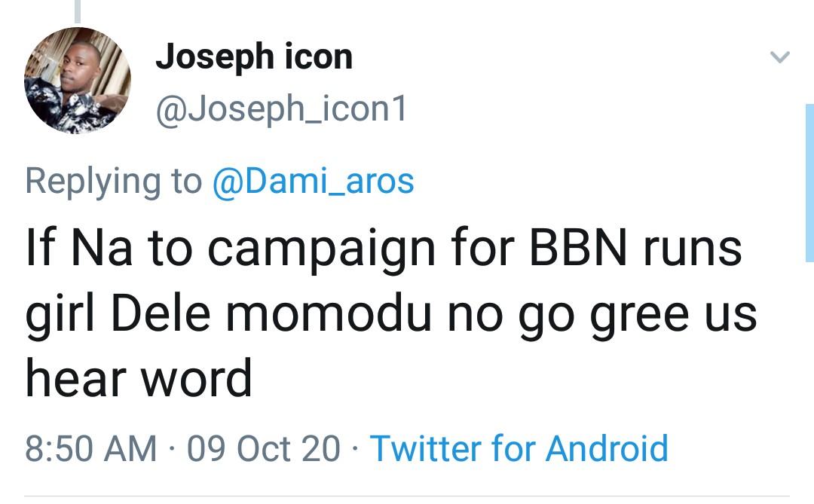The height and width of the screenshot is (504, 814).
Task: Open the @Joseph_icon1 handle
Action: point(281,109)
